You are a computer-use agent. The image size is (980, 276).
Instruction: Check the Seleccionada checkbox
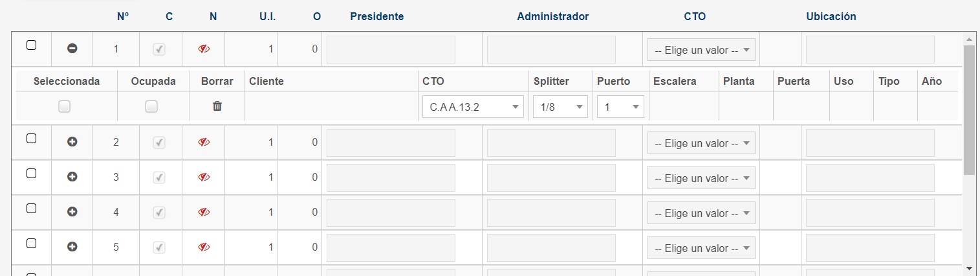pyautogui.click(x=64, y=107)
